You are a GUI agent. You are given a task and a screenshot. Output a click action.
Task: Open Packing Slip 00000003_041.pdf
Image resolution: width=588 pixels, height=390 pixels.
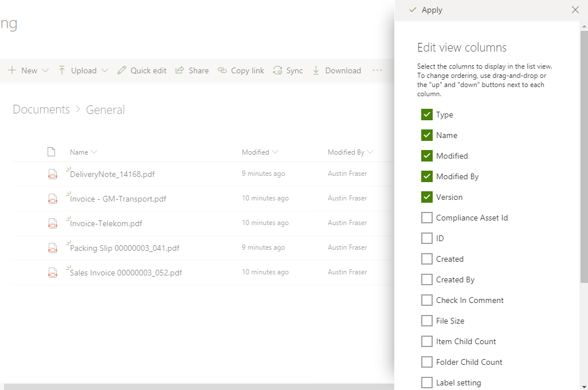coord(124,248)
